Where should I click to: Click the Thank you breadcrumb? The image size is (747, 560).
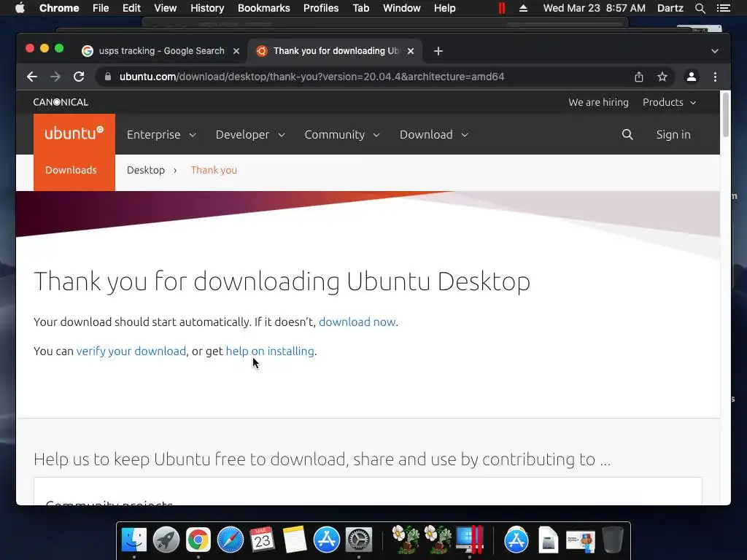point(214,170)
